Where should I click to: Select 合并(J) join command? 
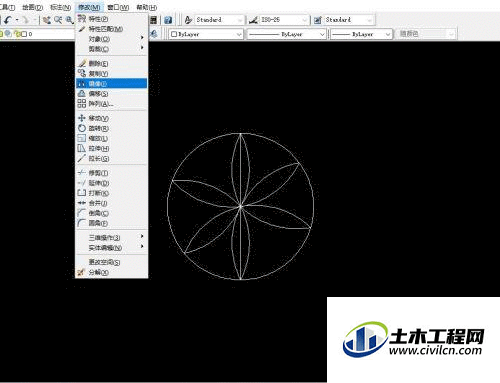[x=112, y=203]
